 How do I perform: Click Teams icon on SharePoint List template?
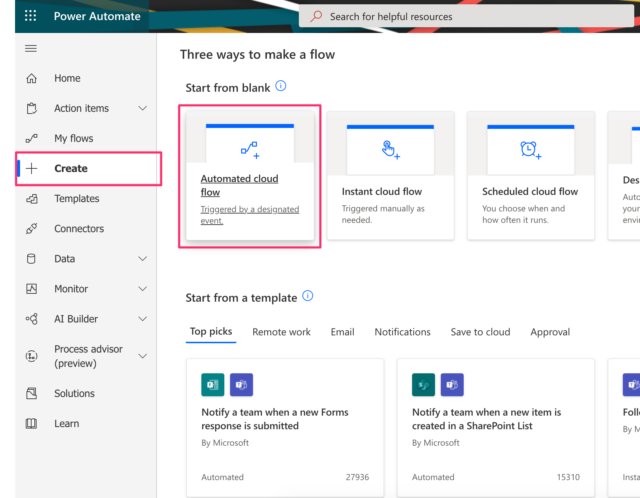click(452, 385)
